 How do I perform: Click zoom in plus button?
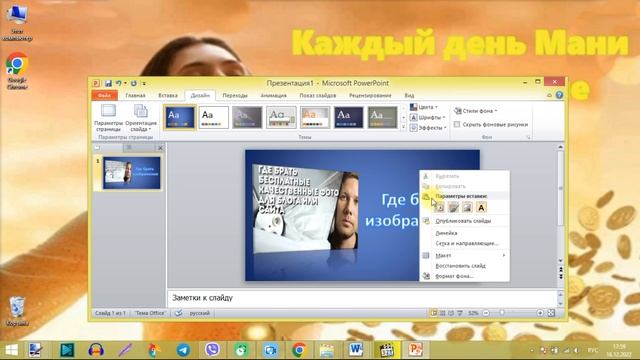coord(540,313)
